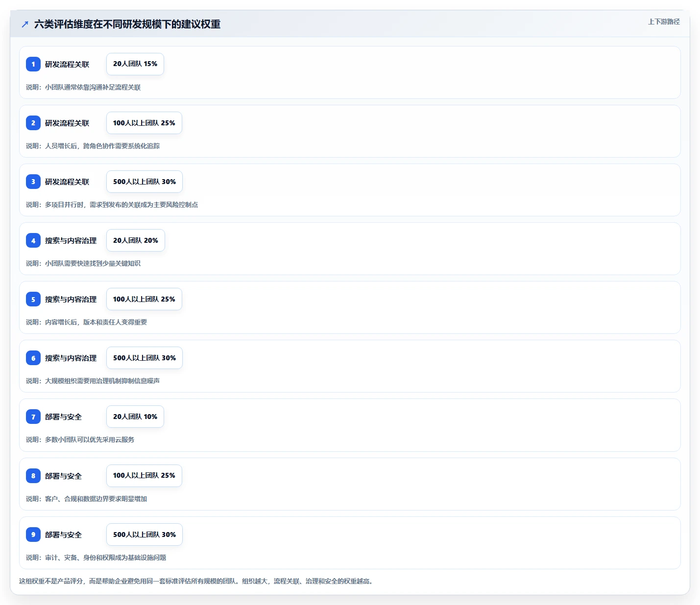Select 500人以上团队 30% chip in row 9
Viewport: 700px width, 605px height.
pyautogui.click(x=145, y=535)
